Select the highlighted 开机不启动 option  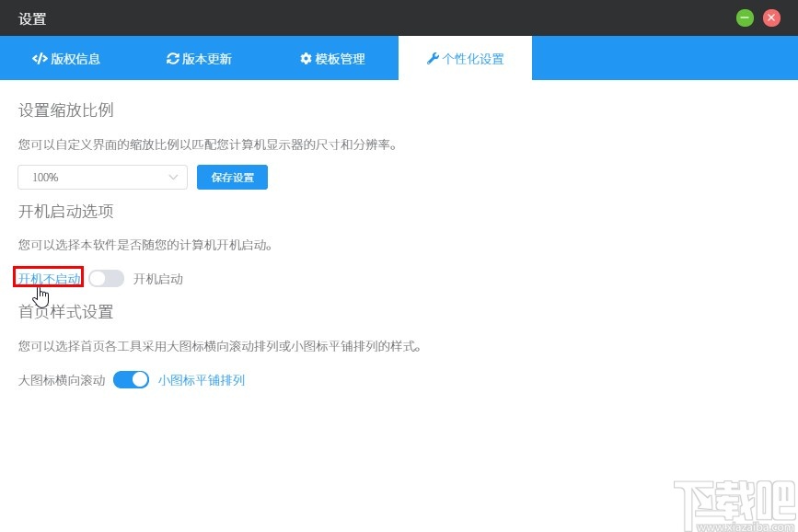coord(47,278)
